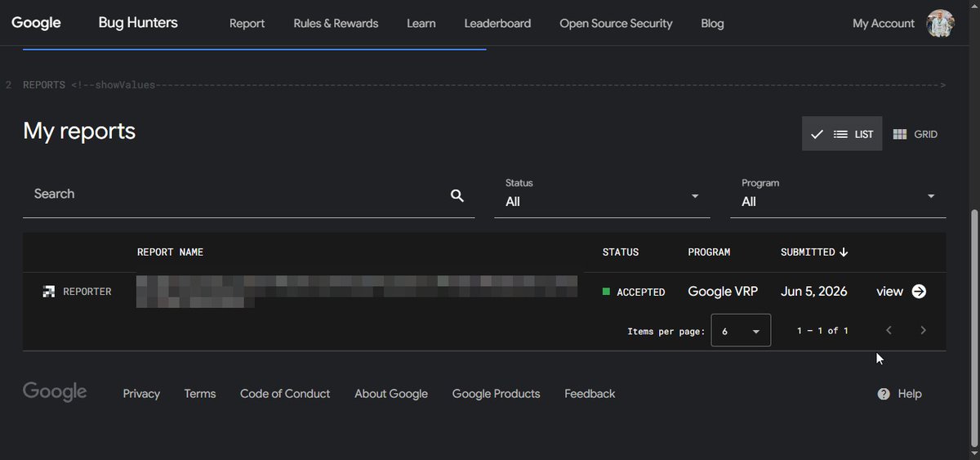Screen dimensions: 980x460
Task: Open the Terms footer link
Action: click(200, 394)
